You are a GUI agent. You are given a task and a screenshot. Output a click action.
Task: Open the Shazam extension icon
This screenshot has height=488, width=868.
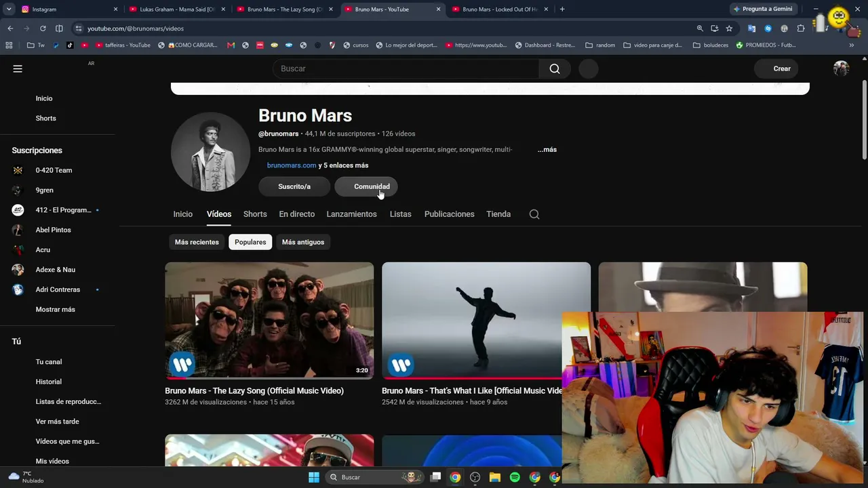[768, 28]
